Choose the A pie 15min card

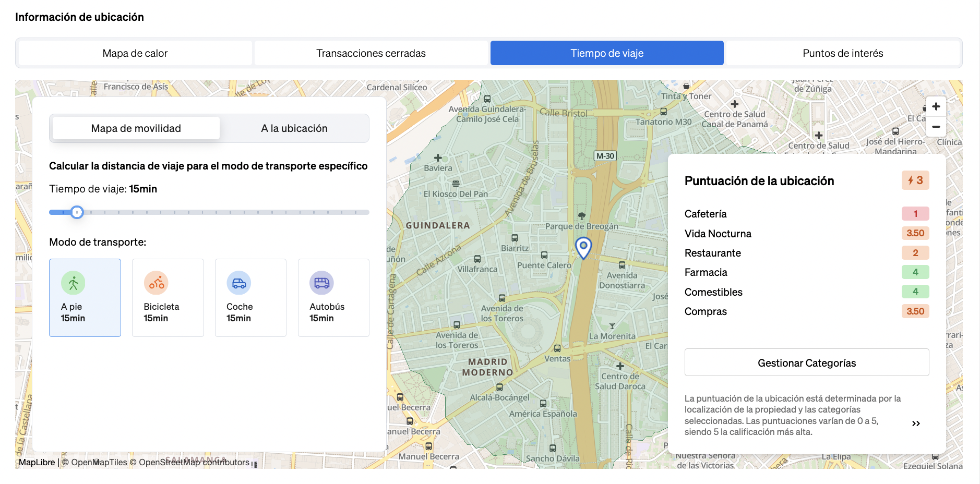point(85,298)
